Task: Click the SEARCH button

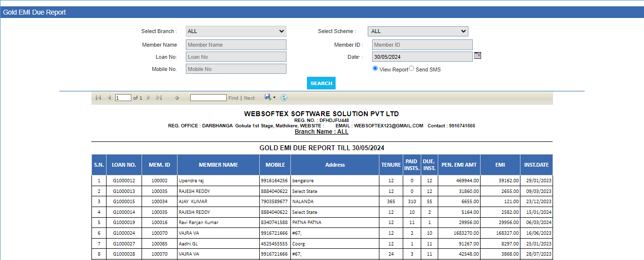Action: pyautogui.click(x=321, y=83)
